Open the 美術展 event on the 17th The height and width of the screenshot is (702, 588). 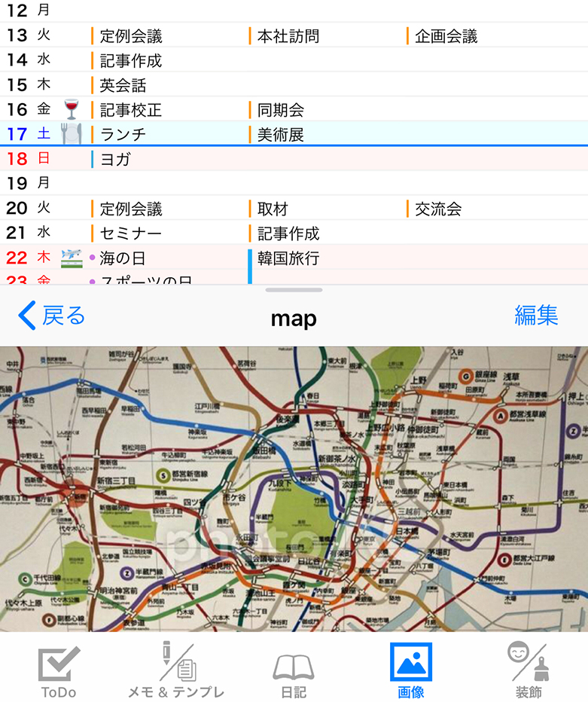point(280,135)
